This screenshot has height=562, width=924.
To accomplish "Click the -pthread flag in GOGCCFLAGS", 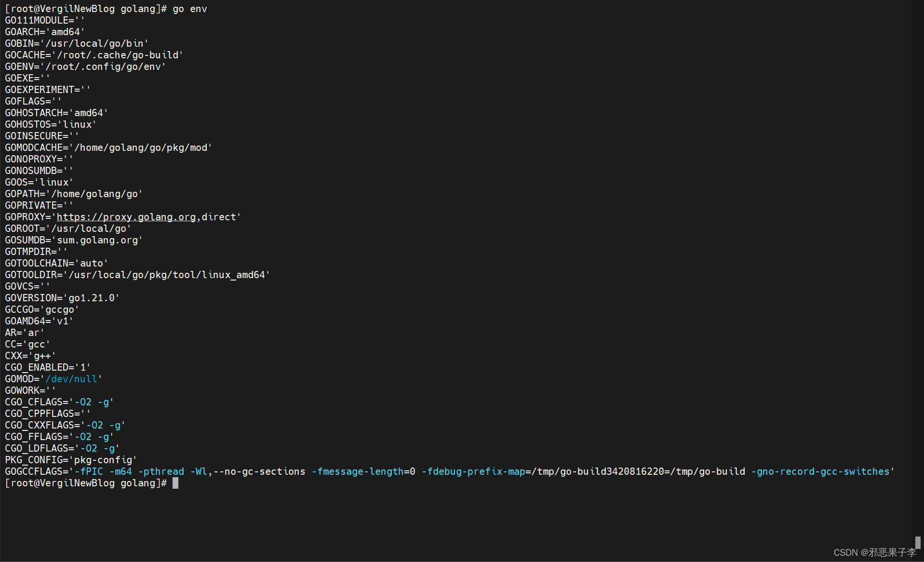I will [161, 471].
